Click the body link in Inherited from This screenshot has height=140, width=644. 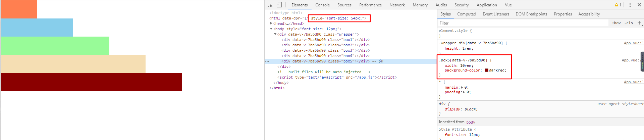click(x=471, y=122)
